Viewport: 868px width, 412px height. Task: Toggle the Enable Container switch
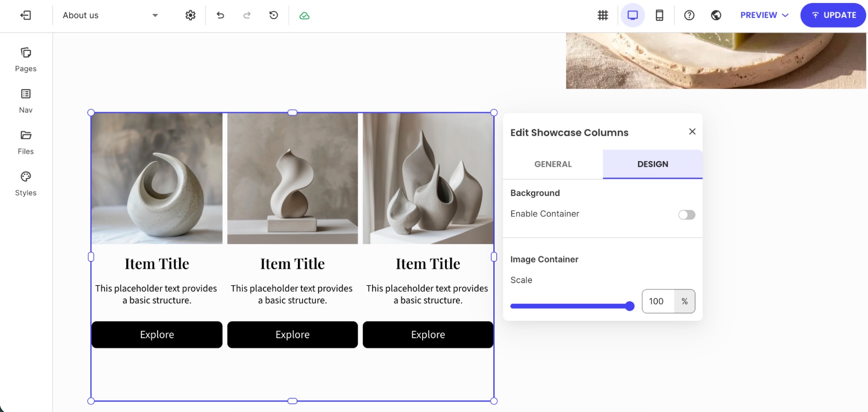tap(686, 215)
